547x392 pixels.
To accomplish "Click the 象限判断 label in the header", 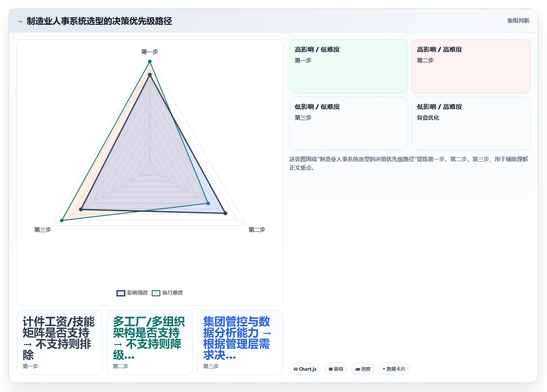I will click(518, 21).
